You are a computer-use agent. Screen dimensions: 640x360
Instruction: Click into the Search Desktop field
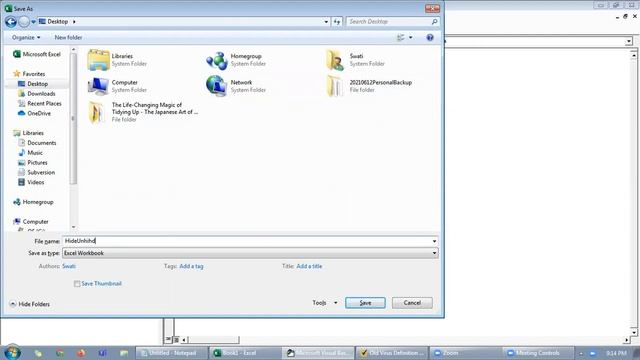tap(388, 22)
